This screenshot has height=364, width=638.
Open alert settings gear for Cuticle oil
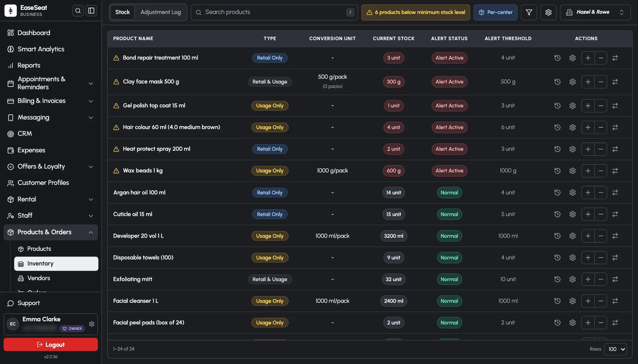click(x=573, y=214)
